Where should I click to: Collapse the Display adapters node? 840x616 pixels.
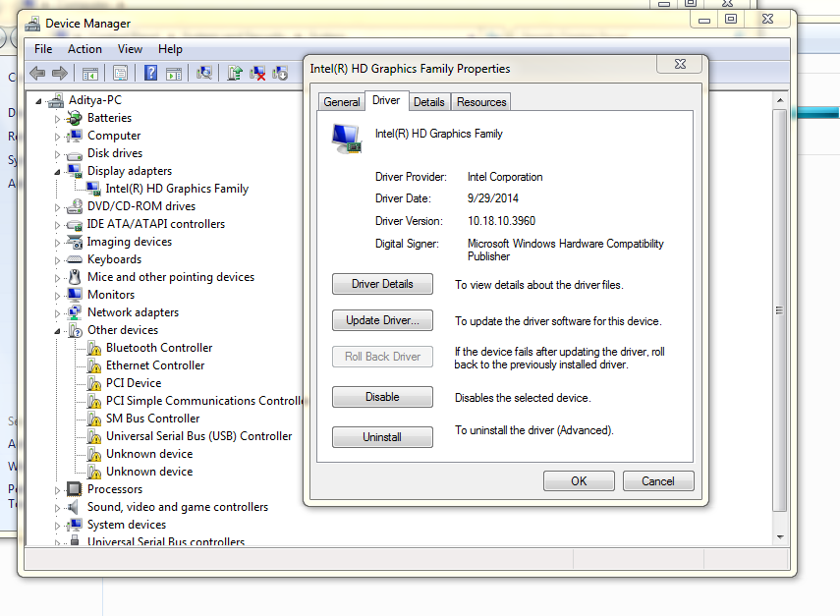click(57, 172)
